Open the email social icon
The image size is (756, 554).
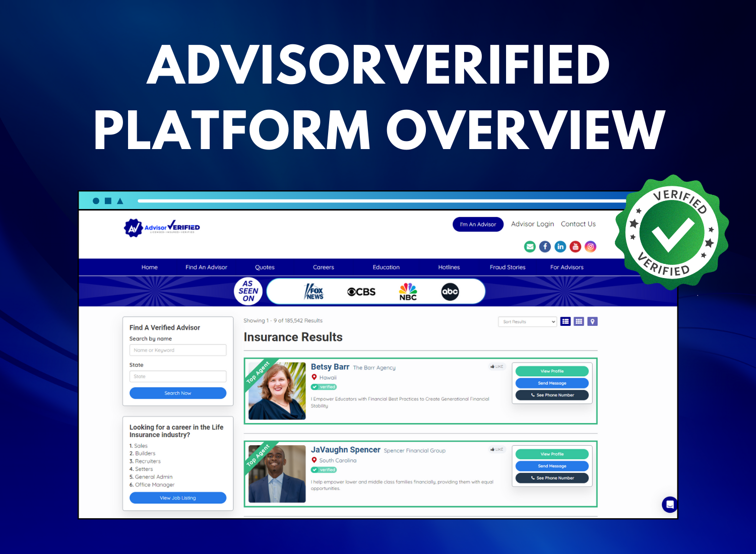[530, 246]
